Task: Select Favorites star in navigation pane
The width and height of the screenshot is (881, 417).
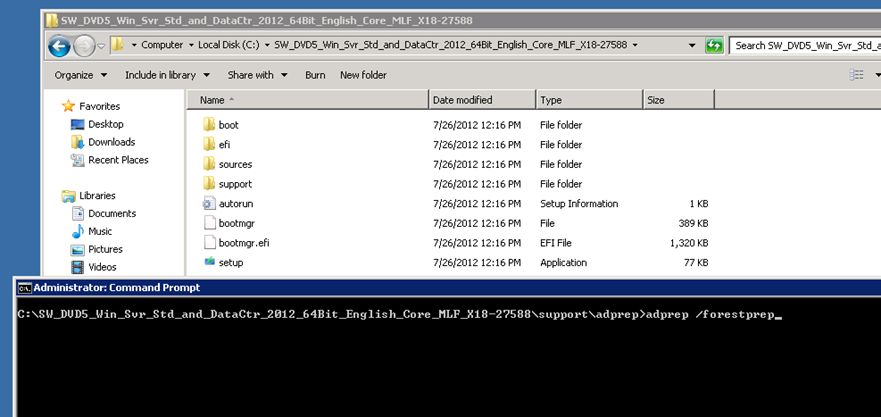Action: pyautogui.click(x=69, y=106)
